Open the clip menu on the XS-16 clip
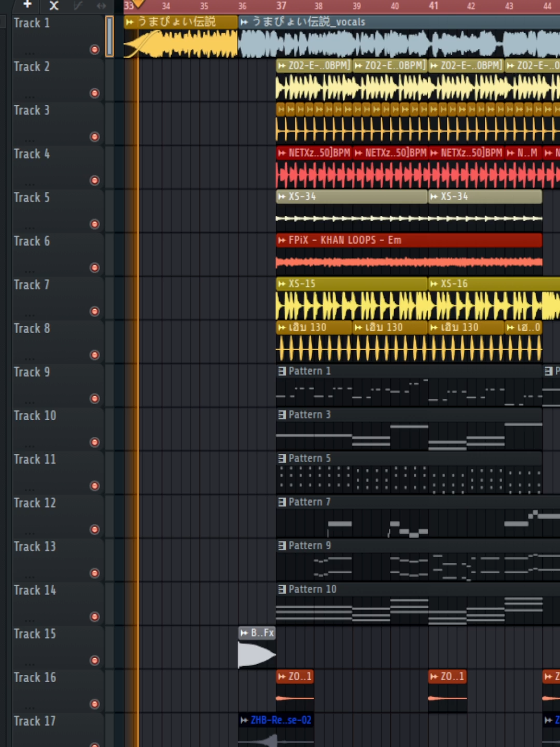The width and height of the screenshot is (560, 747). tap(435, 284)
